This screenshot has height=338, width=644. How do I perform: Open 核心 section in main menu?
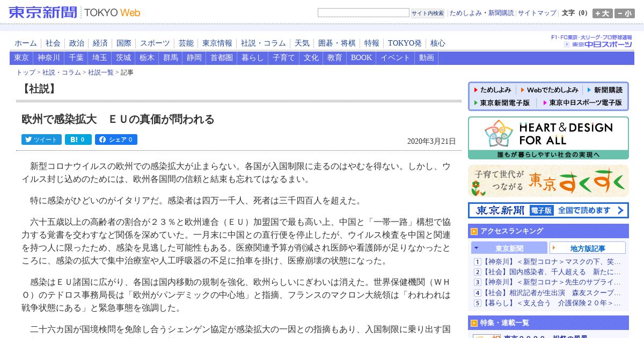pyautogui.click(x=438, y=43)
